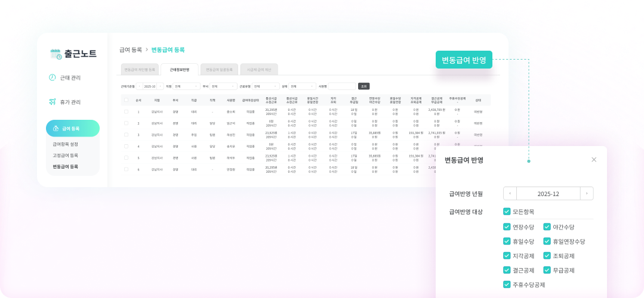
Task: Toggle the 지각공제 checkbox
Action: [x=507, y=256]
